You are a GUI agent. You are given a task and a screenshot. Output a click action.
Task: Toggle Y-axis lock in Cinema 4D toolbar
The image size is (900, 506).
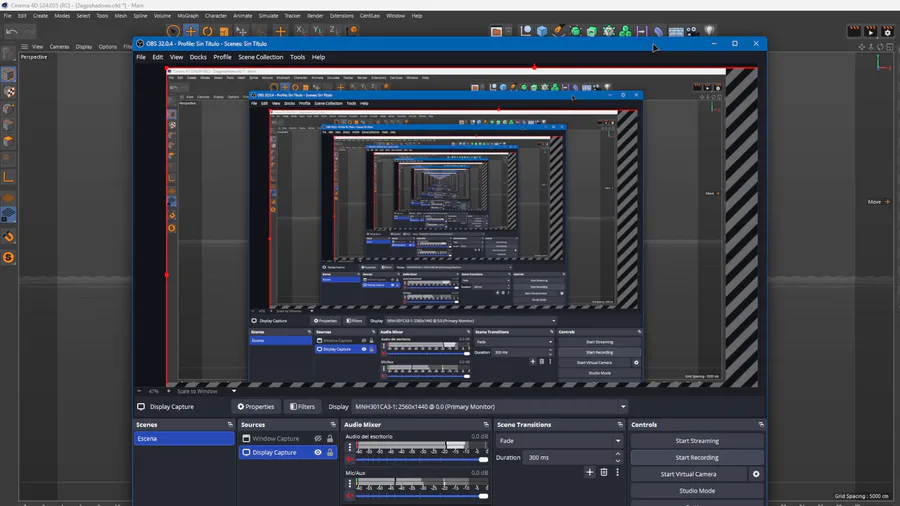click(317, 30)
